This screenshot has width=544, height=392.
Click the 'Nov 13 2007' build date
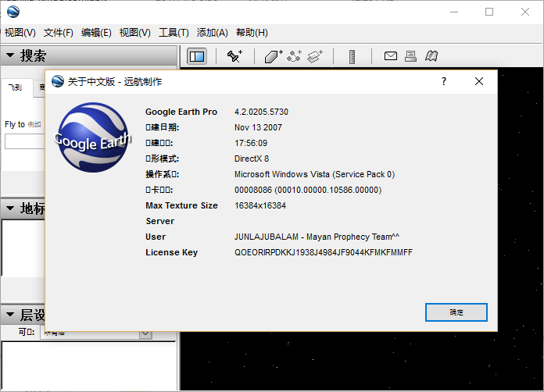click(x=258, y=127)
